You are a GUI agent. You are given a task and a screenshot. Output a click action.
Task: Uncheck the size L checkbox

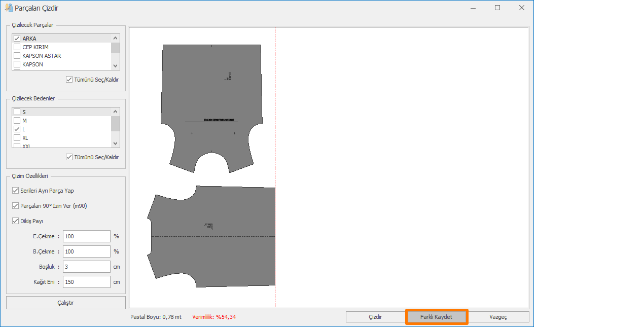tap(17, 129)
